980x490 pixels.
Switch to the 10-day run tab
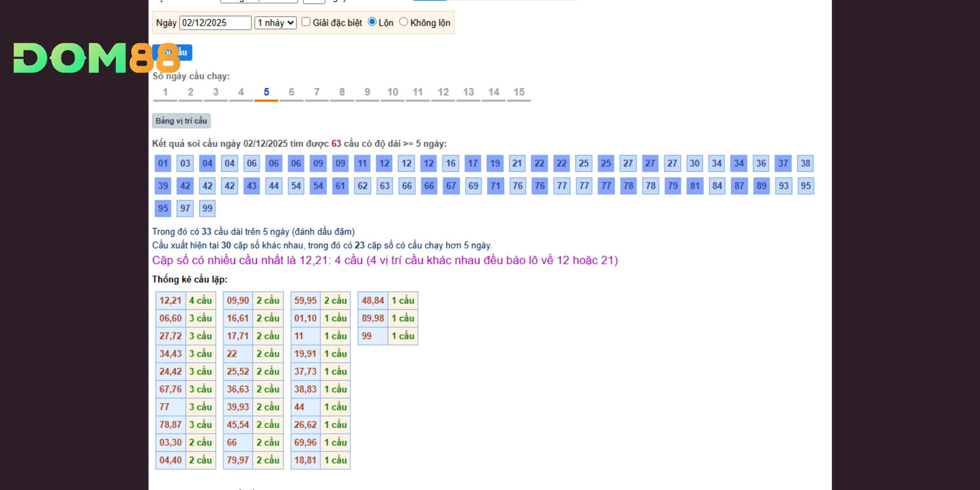click(392, 93)
